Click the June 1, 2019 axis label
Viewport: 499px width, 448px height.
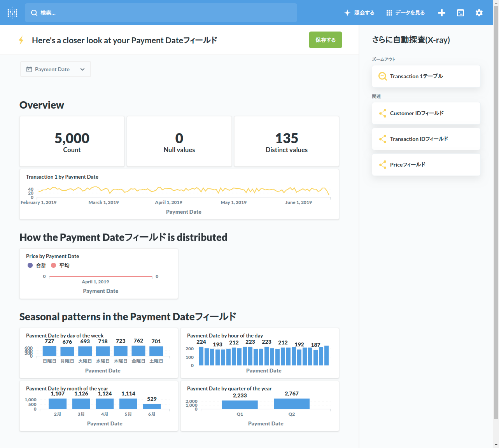coord(299,202)
